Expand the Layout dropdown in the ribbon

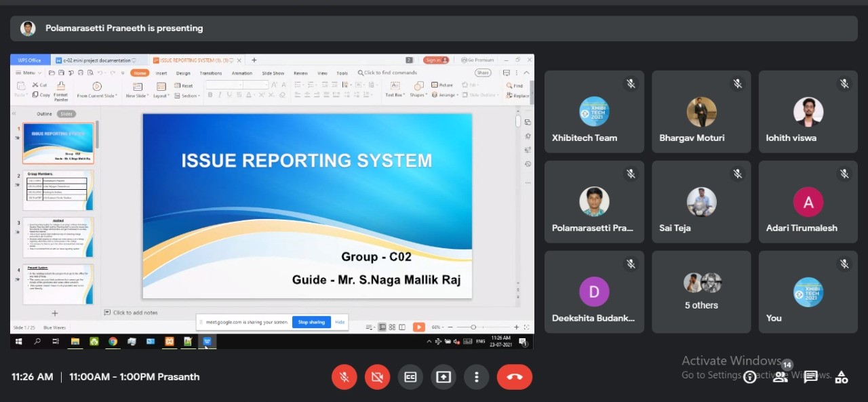[x=161, y=96]
